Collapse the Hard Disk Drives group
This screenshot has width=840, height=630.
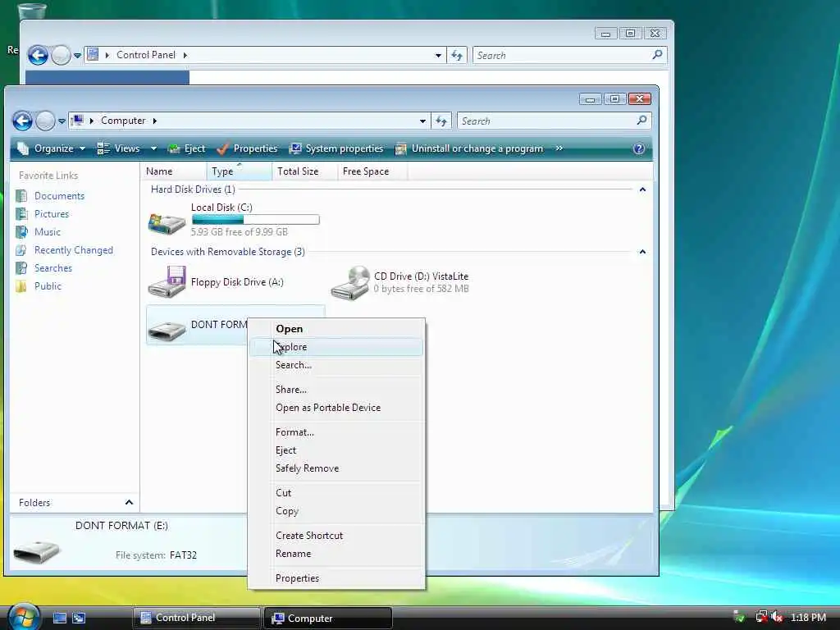[642, 189]
